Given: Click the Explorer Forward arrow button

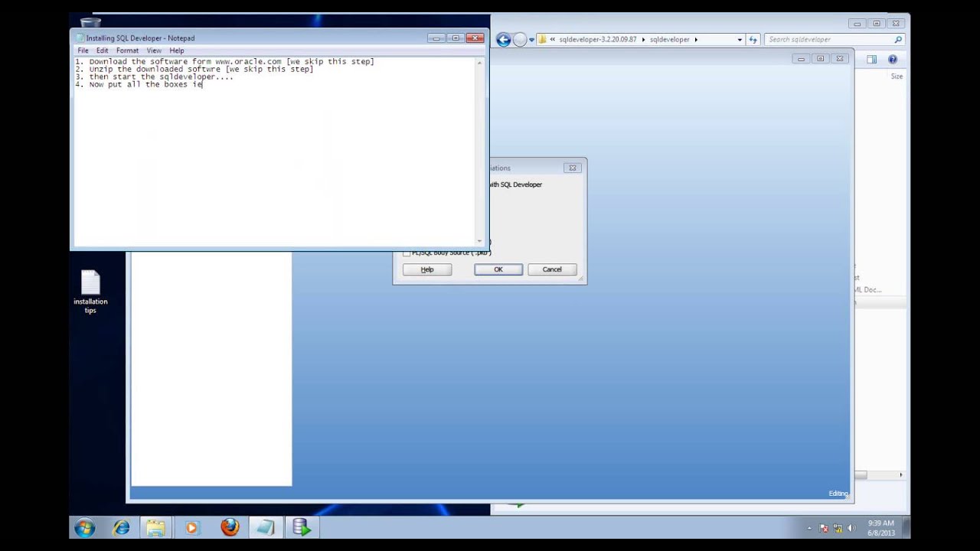Looking at the screenshot, I should [x=520, y=40].
